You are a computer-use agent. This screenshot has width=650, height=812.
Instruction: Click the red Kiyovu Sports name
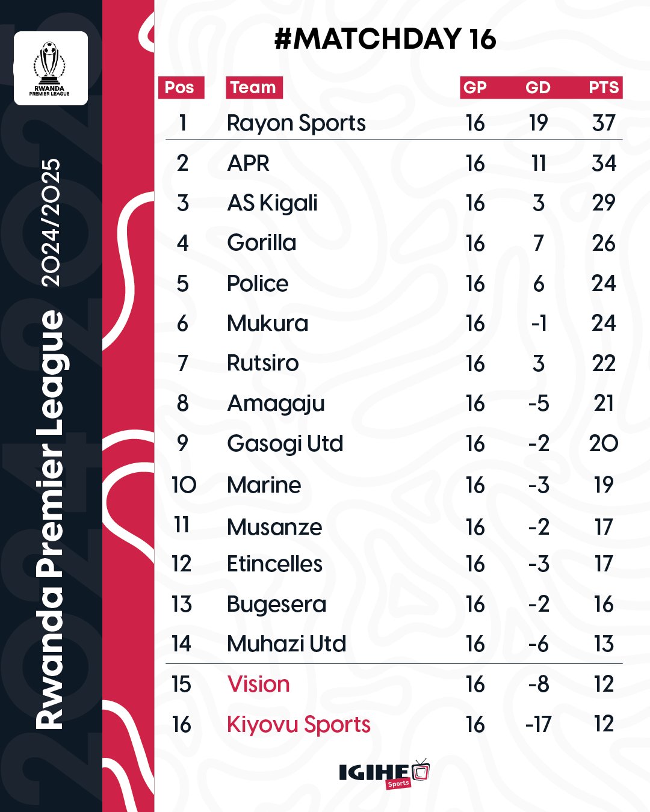click(x=299, y=725)
